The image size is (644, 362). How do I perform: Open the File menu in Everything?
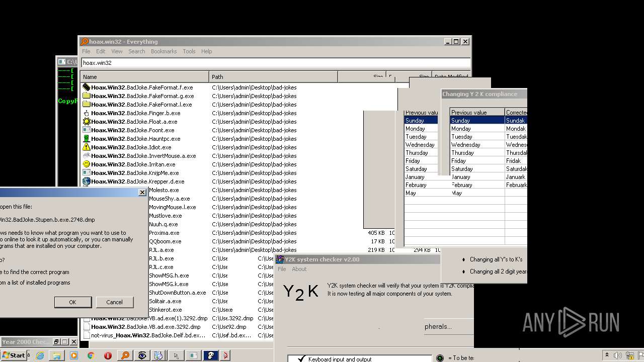coord(86,51)
